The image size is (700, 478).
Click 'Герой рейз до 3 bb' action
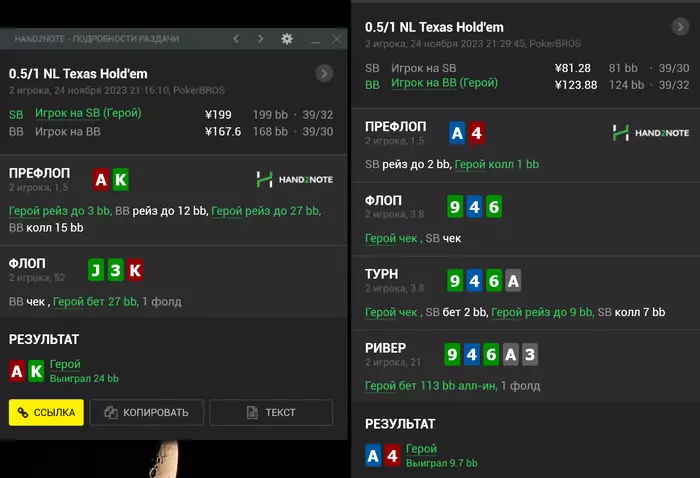60,211
